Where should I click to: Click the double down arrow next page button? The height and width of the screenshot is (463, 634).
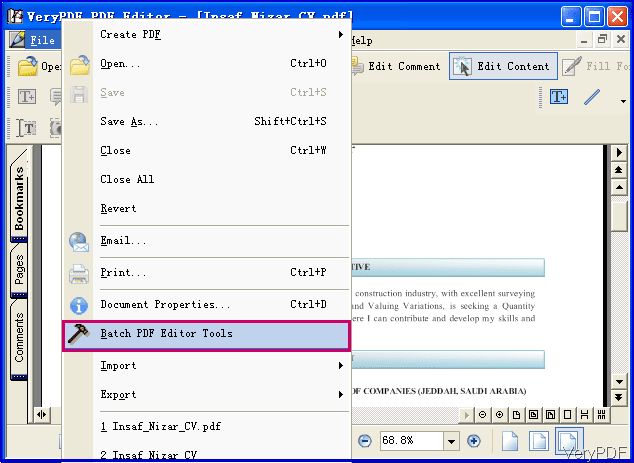[619, 398]
